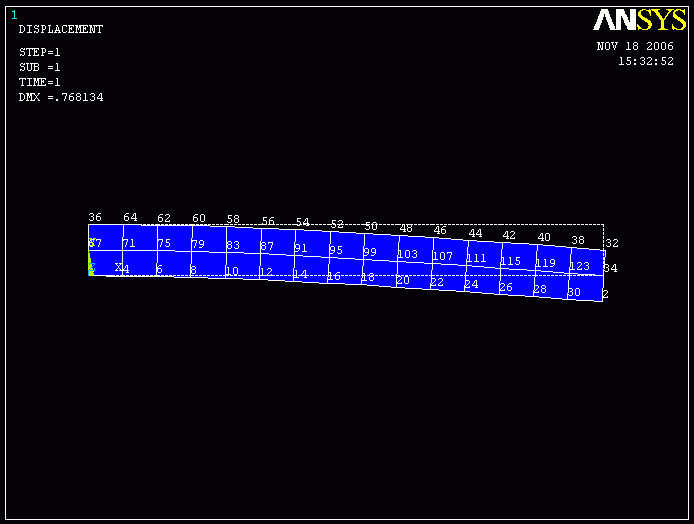694x524 pixels.
Task: Click the 15:32:52 timestamp
Action: [646, 61]
